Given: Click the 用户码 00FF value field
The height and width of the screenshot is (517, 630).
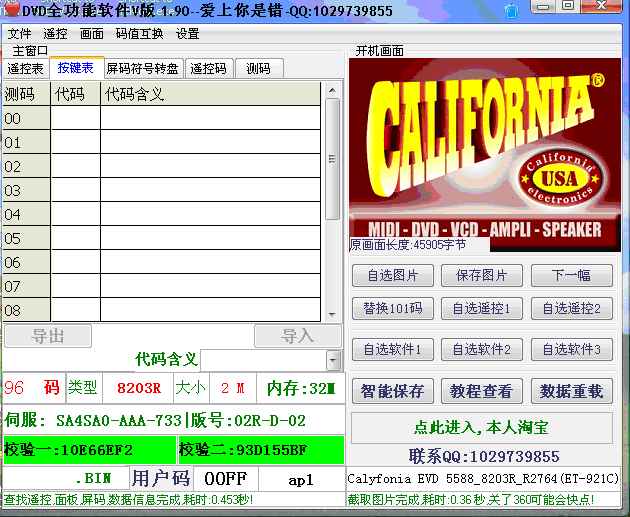Looking at the screenshot, I should [x=225, y=479].
